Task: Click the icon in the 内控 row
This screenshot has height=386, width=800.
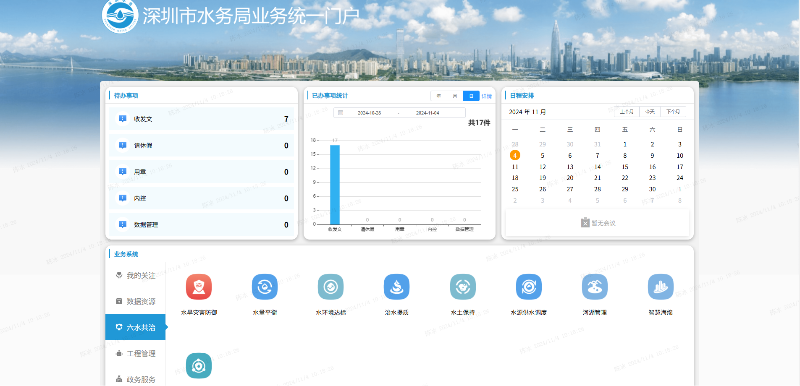Action: tap(122, 198)
